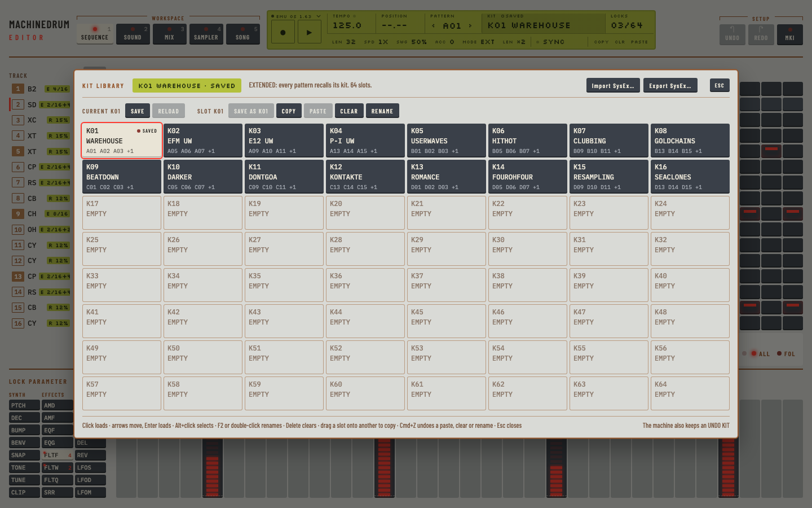Select kit K01 WAREHOUSE

tap(122, 140)
